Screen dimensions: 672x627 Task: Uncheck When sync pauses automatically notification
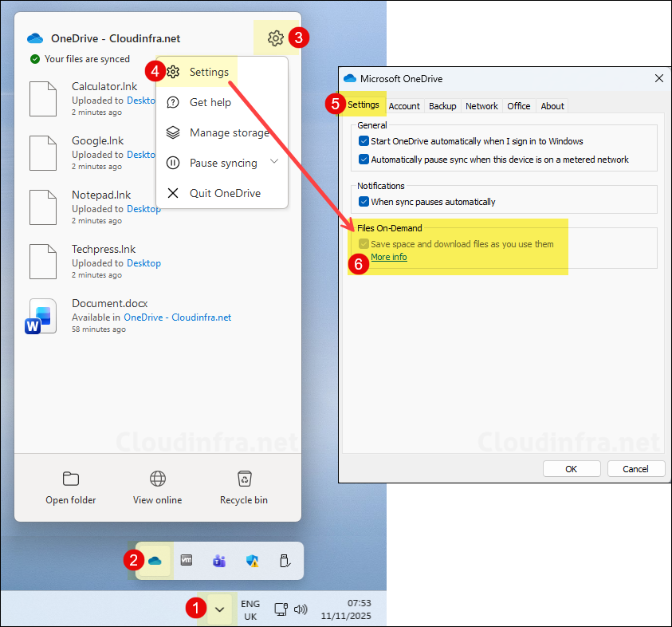click(x=364, y=201)
